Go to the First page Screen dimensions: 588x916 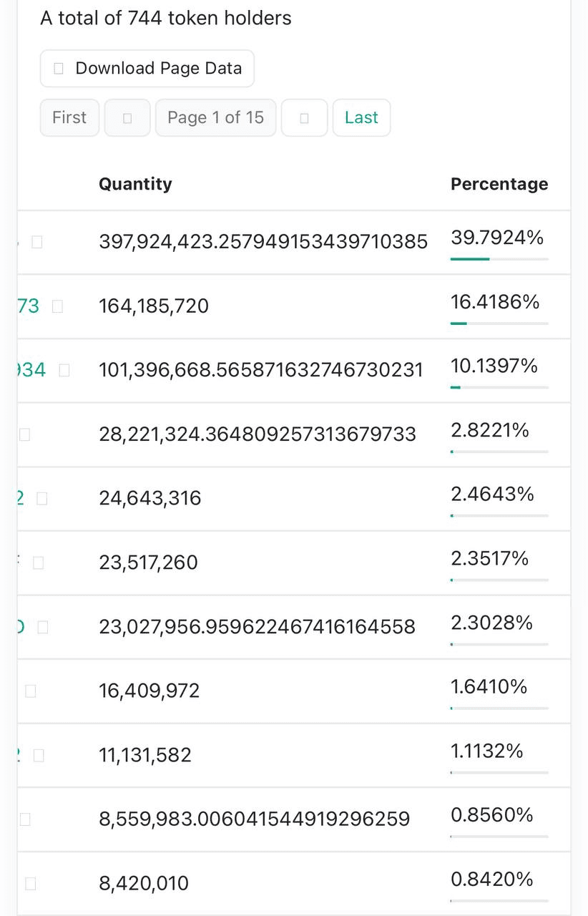click(69, 117)
